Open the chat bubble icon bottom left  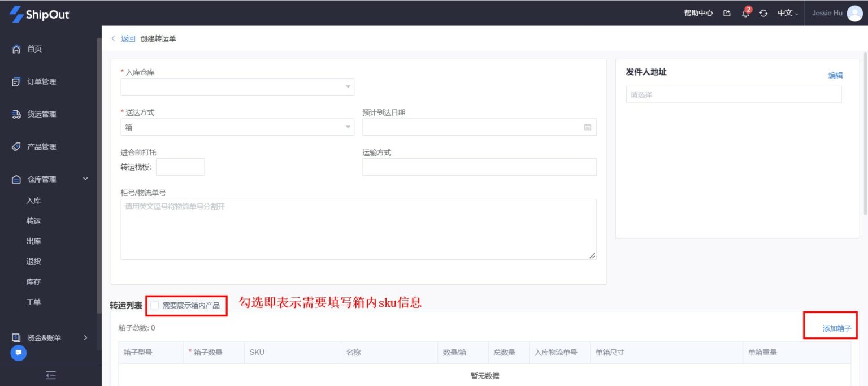coord(18,353)
